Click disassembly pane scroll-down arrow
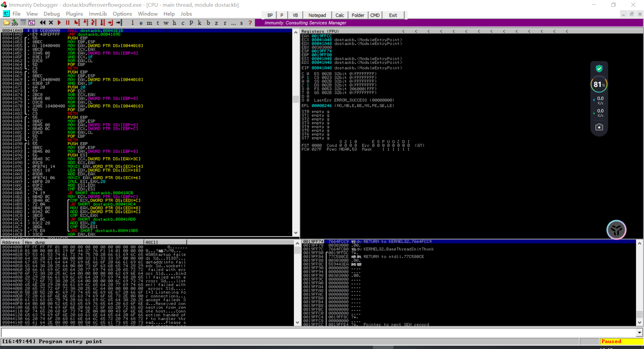This screenshot has width=644, height=349. [296, 233]
